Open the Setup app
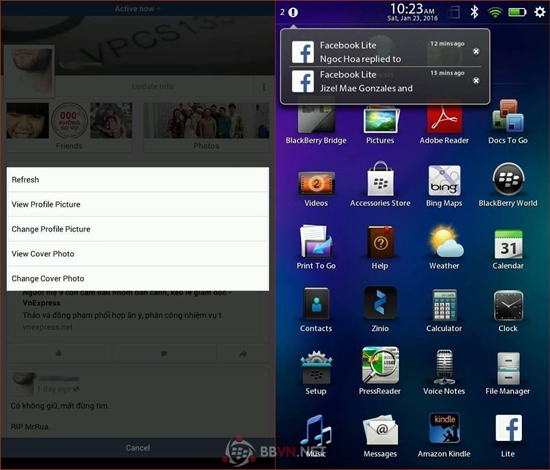The width and height of the screenshot is (550, 470). (316, 372)
